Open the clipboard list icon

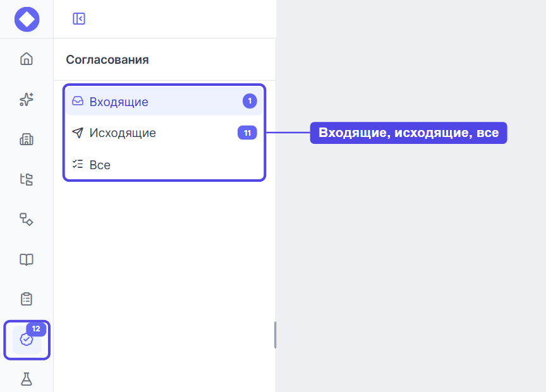(x=27, y=299)
